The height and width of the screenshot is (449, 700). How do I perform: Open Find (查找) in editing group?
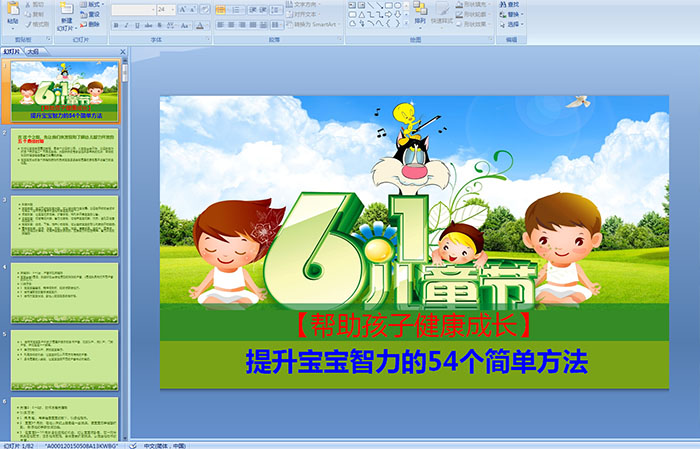pos(510,4)
